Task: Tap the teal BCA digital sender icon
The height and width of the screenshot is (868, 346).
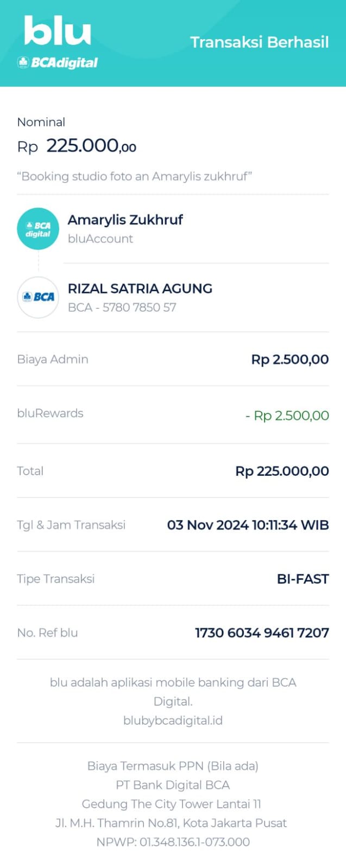Action: (38, 229)
